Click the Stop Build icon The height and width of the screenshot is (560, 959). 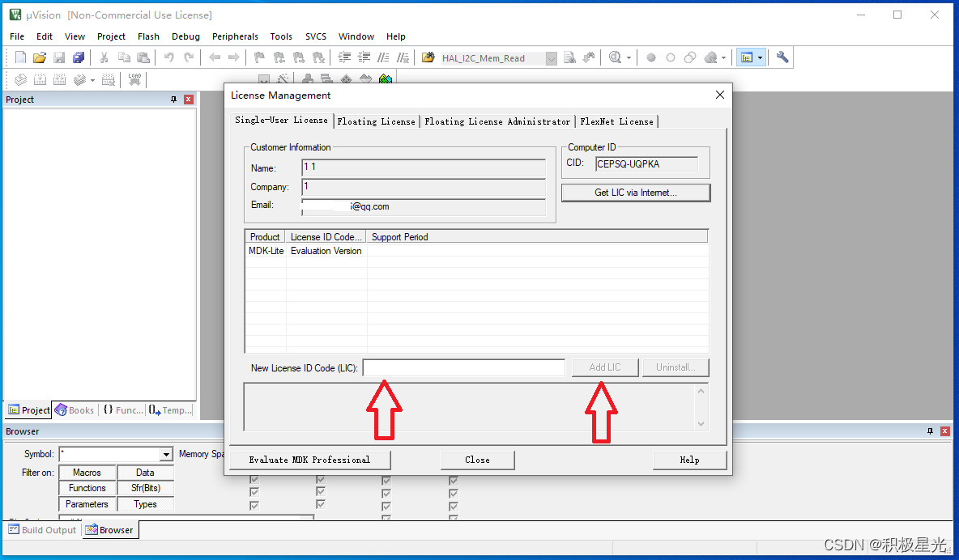click(109, 79)
